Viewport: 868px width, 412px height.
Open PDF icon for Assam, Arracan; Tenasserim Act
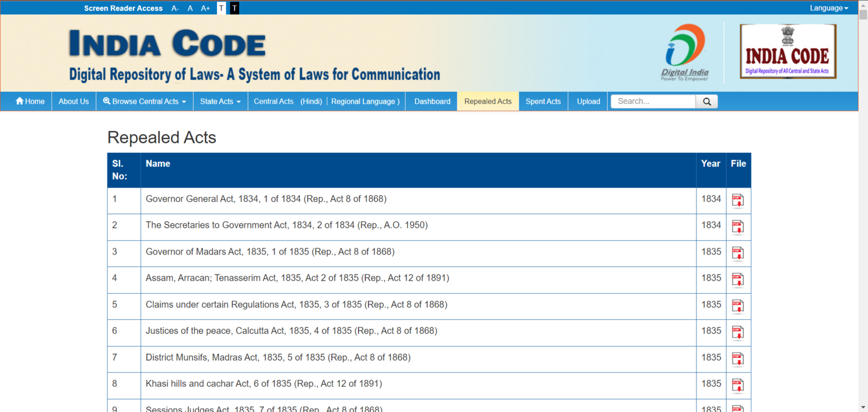click(x=738, y=280)
